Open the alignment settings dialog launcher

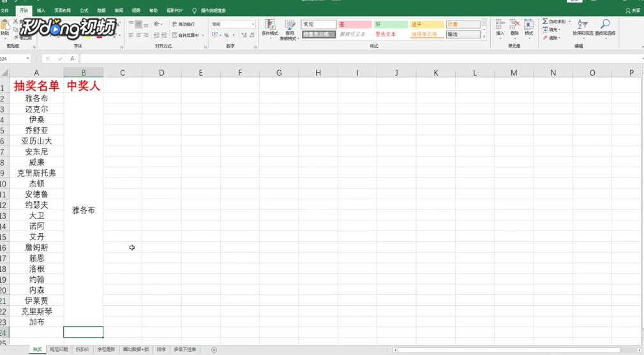[x=206, y=47]
